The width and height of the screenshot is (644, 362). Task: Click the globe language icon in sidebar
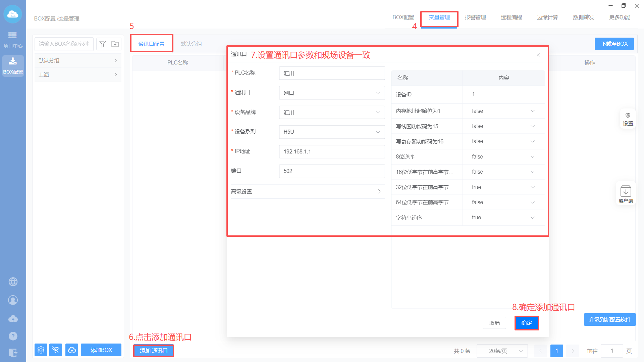pyautogui.click(x=13, y=282)
